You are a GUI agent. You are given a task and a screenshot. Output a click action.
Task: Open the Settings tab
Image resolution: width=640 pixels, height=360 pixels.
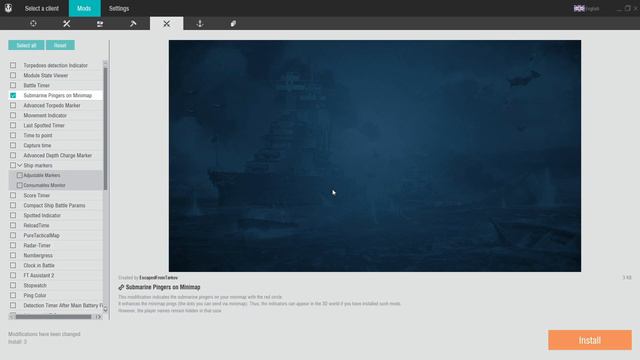(119, 8)
